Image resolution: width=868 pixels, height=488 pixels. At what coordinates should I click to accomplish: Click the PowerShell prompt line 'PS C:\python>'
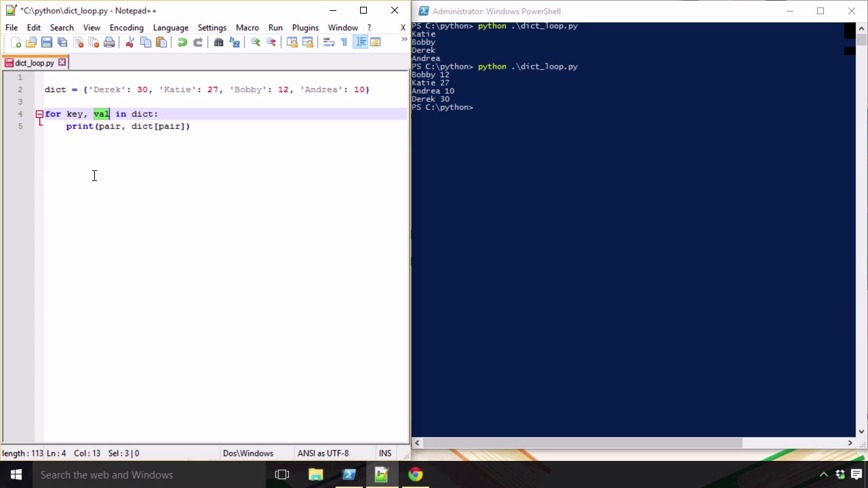coord(442,107)
